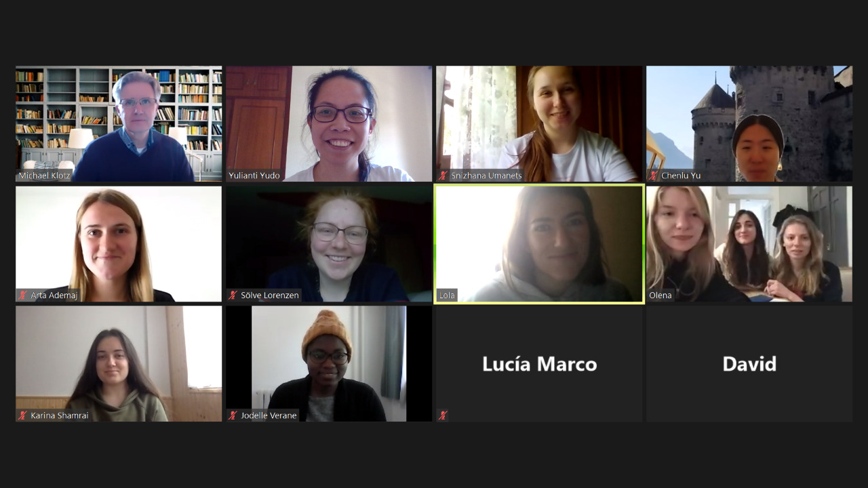868x488 pixels.
Task: Click Chenlu Yu's muted microphone icon
Action: click(654, 176)
